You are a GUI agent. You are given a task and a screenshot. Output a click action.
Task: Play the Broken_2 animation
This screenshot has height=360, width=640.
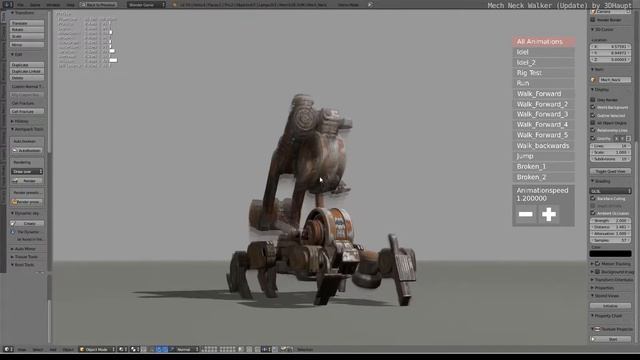(543, 177)
